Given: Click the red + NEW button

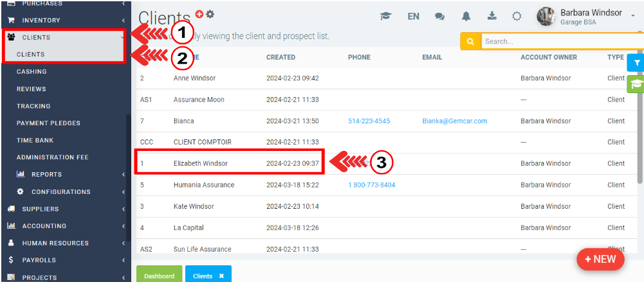Looking at the screenshot, I should 600,259.
